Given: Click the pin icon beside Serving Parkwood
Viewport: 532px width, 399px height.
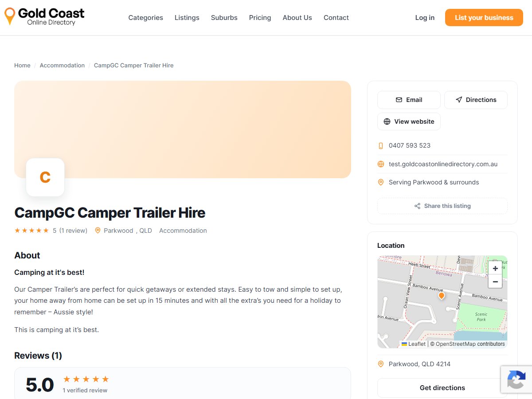Looking at the screenshot, I should [380, 182].
